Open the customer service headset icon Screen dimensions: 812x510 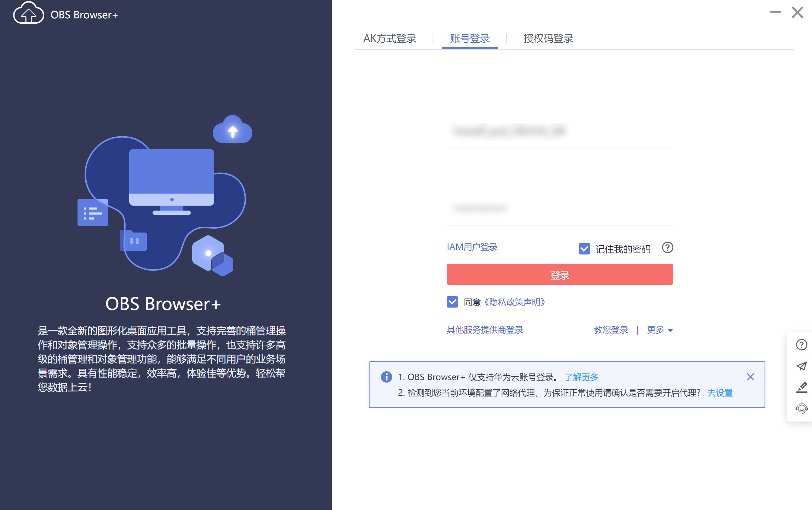point(801,409)
